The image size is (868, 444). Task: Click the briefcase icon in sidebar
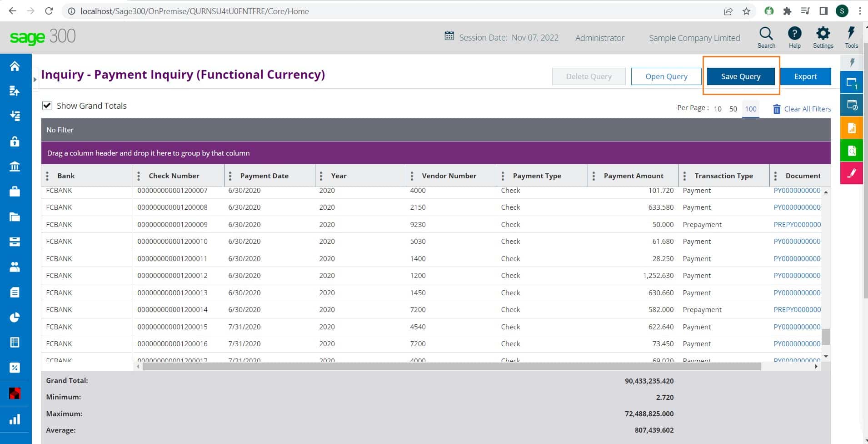tap(15, 192)
